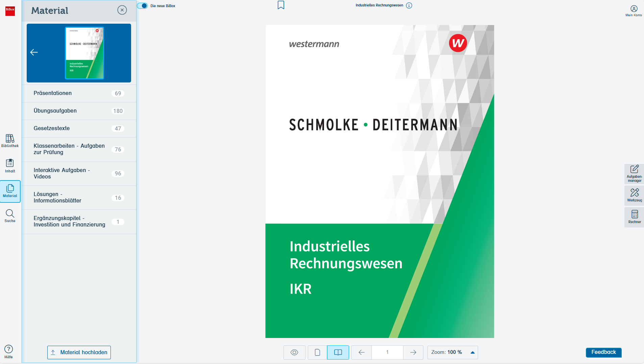The image size is (644, 364).
Task: Open the Aufgabenmanager tool
Action: [634, 173]
